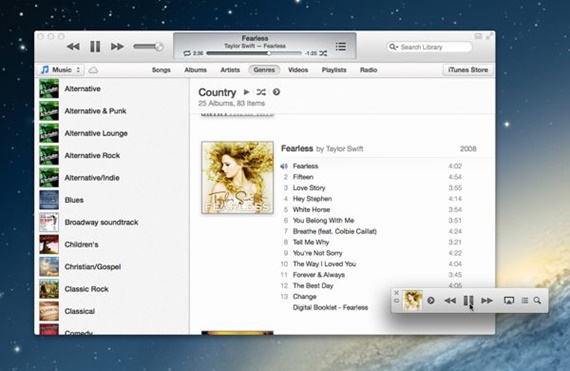The image size is (570, 371).
Task: Select the Blues genre
Action: [112, 200]
